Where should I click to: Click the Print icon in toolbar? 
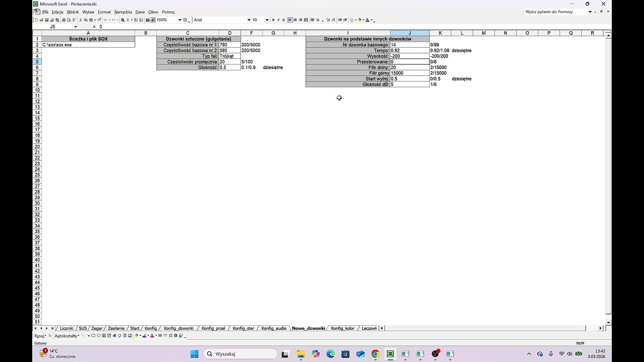click(63, 20)
